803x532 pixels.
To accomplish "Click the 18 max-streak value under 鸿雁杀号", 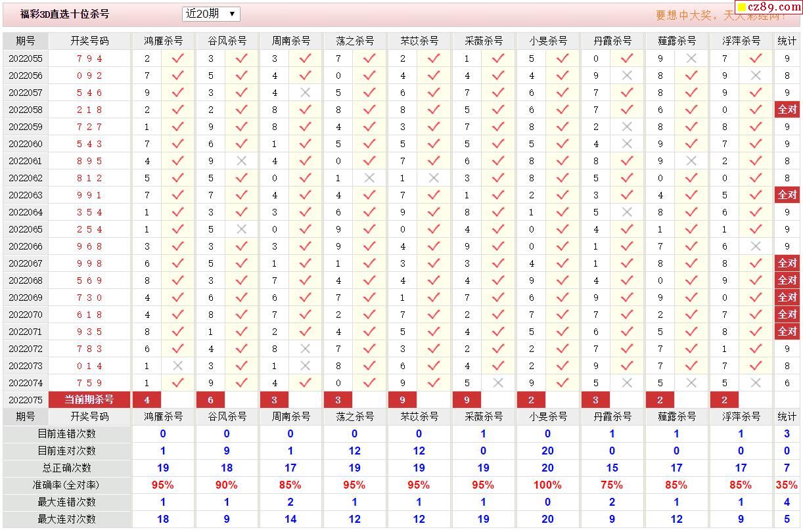I will click(163, 519).
